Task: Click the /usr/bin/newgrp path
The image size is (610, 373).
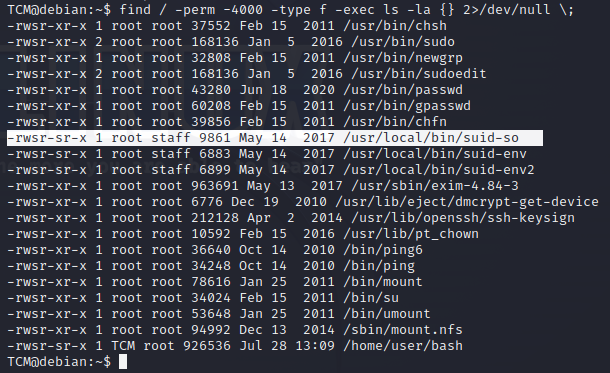Action: coord(403,58)
